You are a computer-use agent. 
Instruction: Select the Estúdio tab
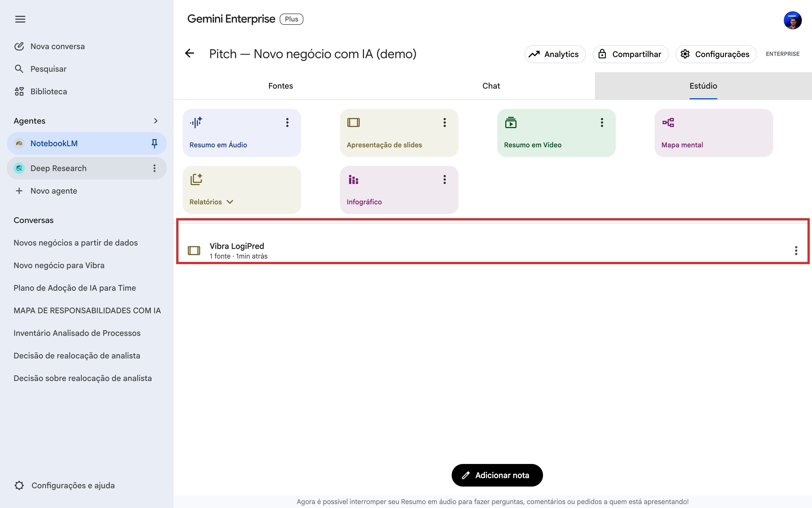click(x=703, y=86)
